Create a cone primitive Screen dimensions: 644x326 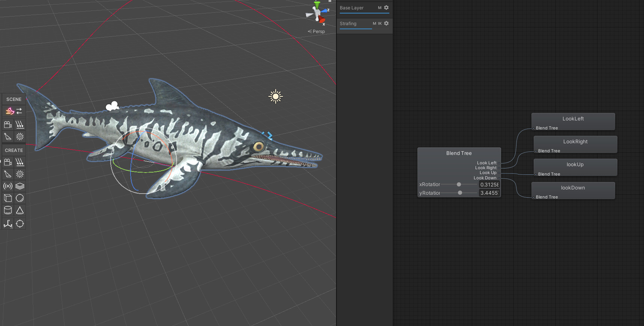click(20, 210)
